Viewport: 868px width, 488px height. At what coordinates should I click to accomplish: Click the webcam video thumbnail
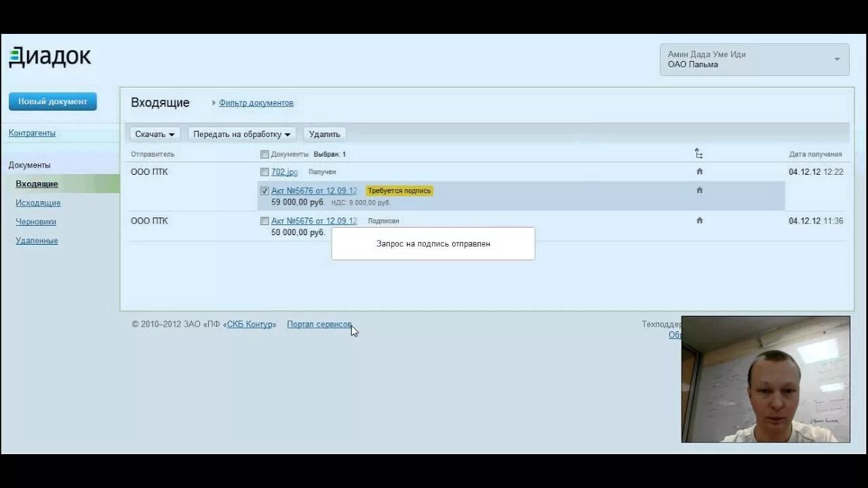[x=766, y=379]
